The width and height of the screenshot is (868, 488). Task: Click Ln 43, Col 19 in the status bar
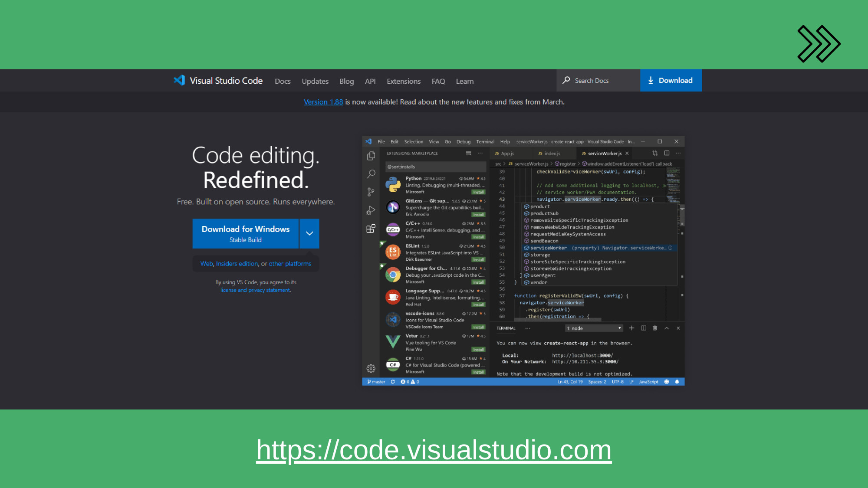click(570, 382)
